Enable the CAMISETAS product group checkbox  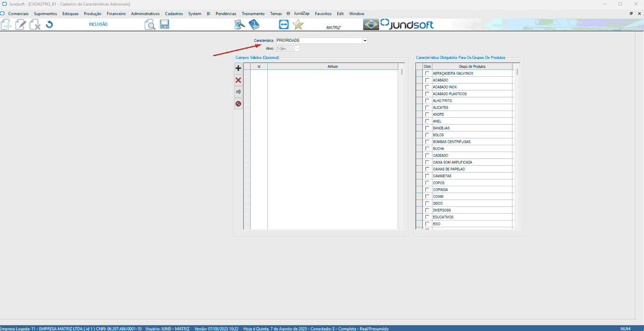(427, 176)
